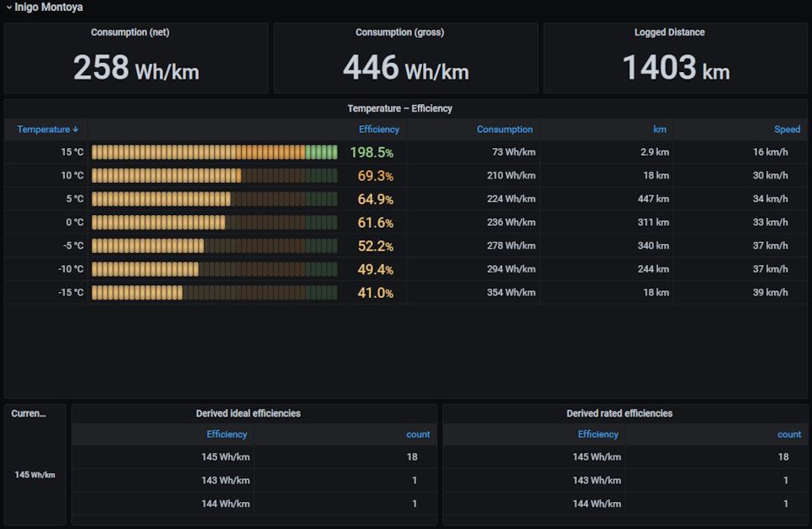This screenshot has height=529, width=812.
Task: Click the -15 °C efficiency gauge bar
Action: (214, 293)
